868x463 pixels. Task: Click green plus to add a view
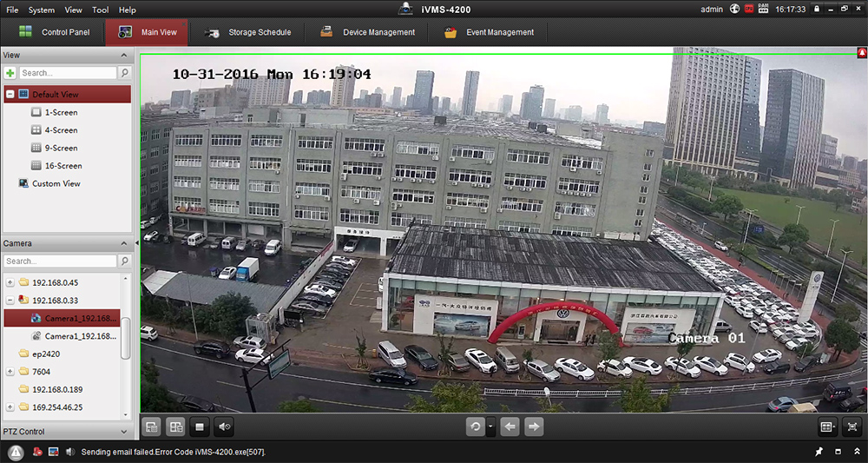point(10,73)
